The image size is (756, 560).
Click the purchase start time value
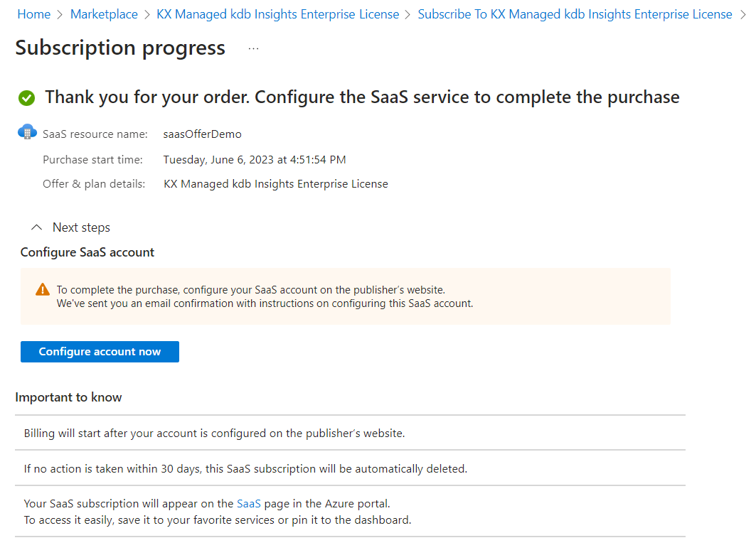255,159
